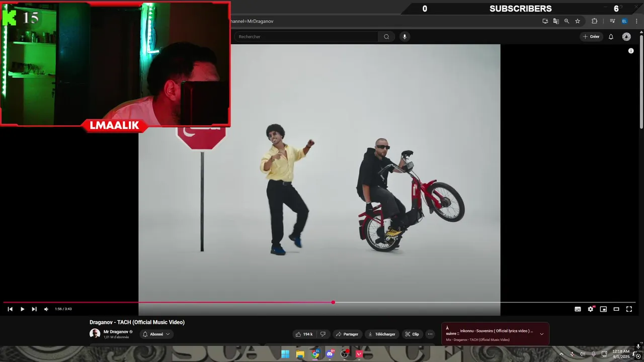Dislike the Draganov TACH video
Viewport: 644px width, 362px height.
(x=323, y=334)
